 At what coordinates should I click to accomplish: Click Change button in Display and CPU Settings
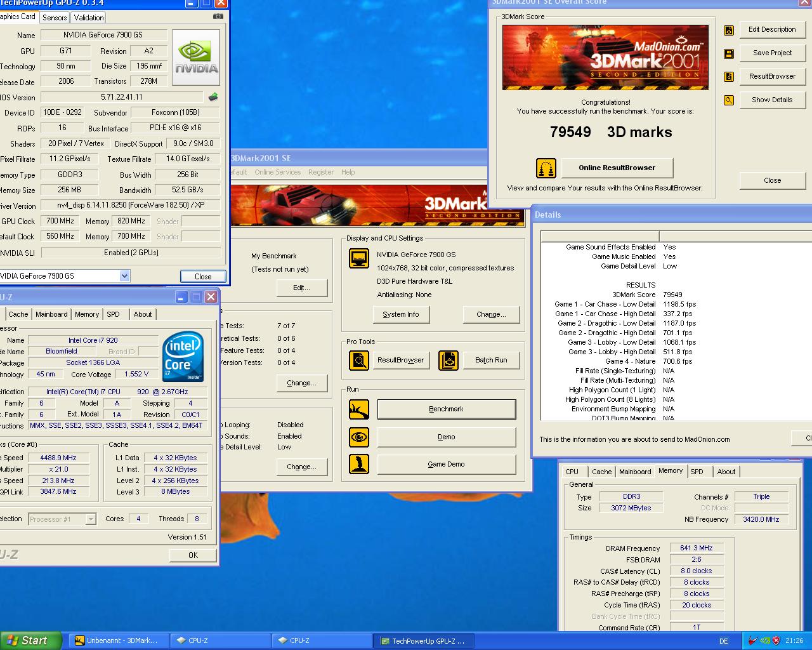492,314
